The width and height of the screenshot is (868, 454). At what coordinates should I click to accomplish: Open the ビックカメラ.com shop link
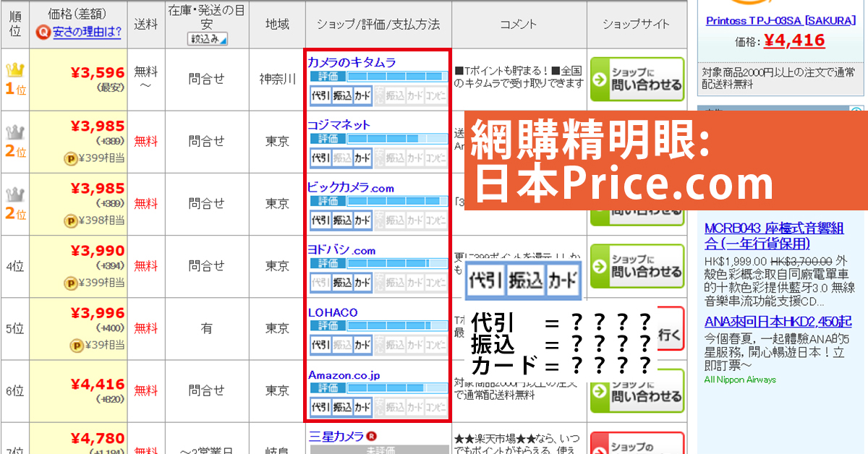pos(351,187)
